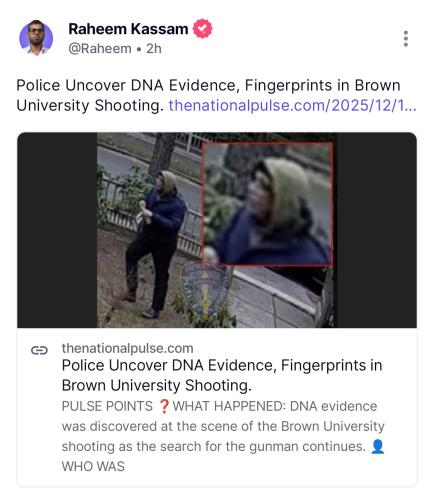The height and width of the screenshot is (500, 434).
Task: Click the post text about Brown University Shooting
Action: (208, 95)
